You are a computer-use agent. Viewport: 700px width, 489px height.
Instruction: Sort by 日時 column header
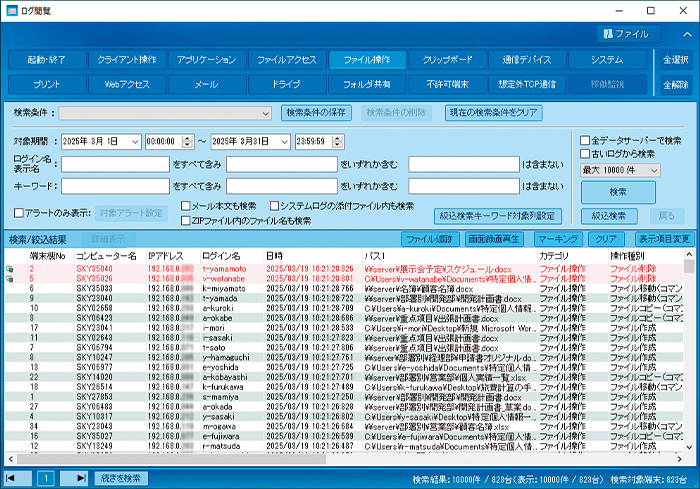coord(312,256)
